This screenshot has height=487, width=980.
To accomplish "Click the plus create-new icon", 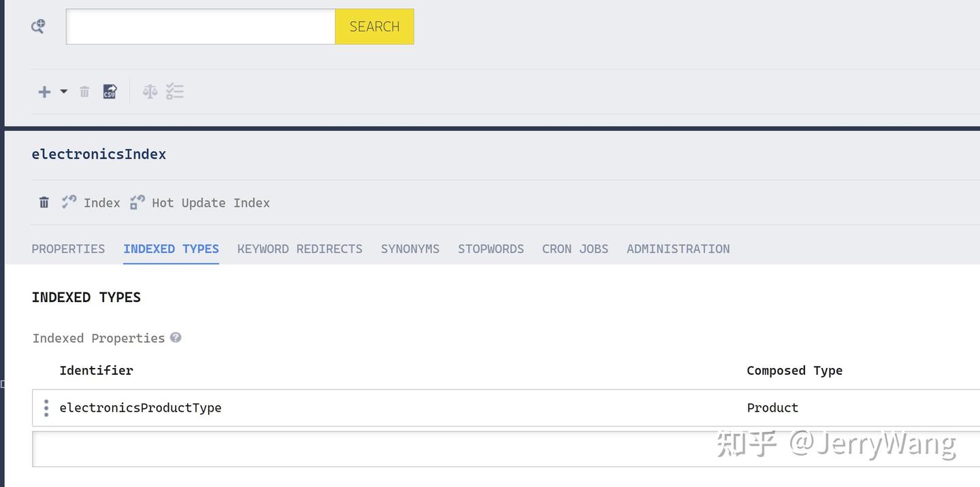I will pyautogui.click(x=44, y=92).
